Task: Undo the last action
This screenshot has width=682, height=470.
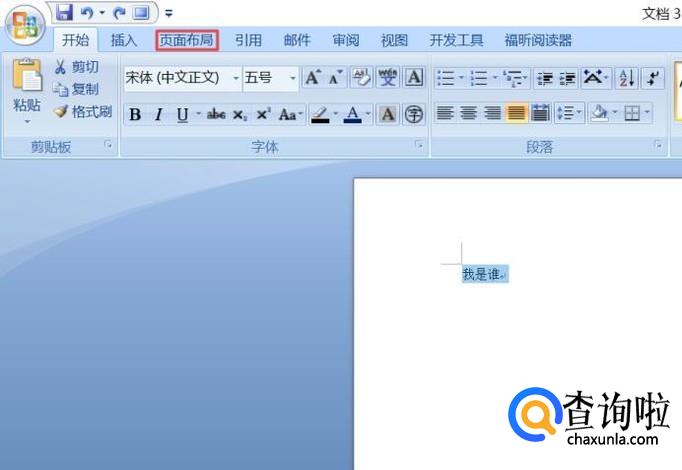Action: click(x=87, y=13)
